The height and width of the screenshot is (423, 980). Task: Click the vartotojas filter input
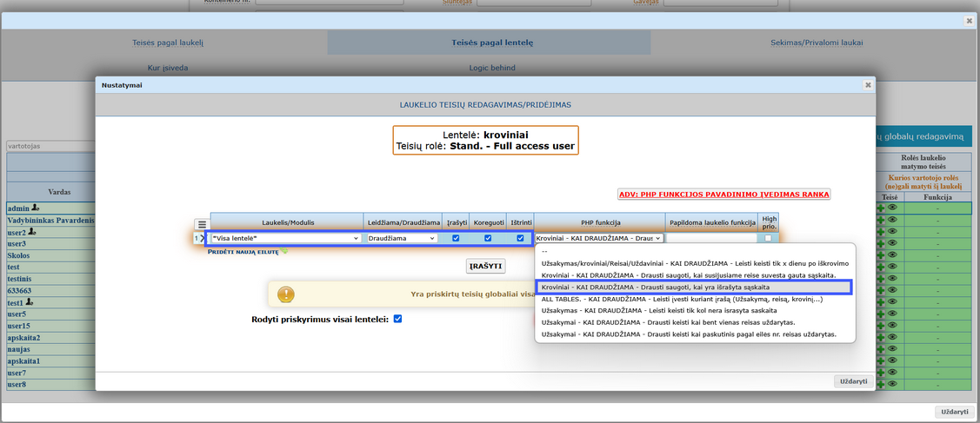(50, 146)
